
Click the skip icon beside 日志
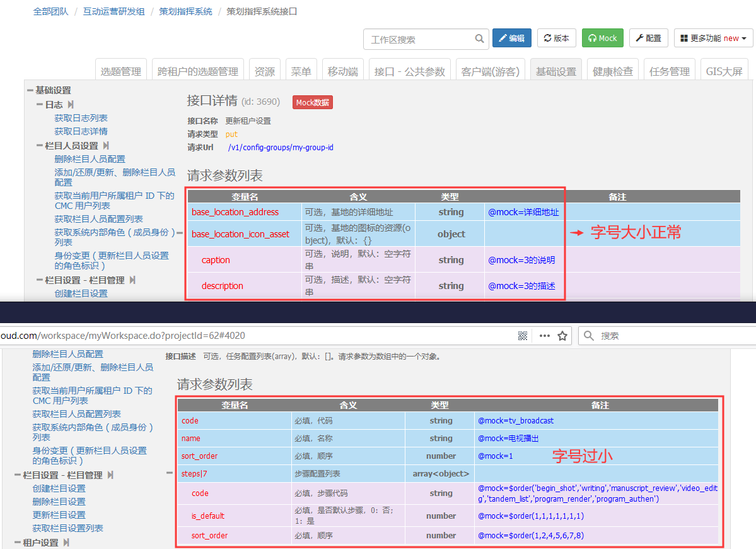click(x=71, y=105)
